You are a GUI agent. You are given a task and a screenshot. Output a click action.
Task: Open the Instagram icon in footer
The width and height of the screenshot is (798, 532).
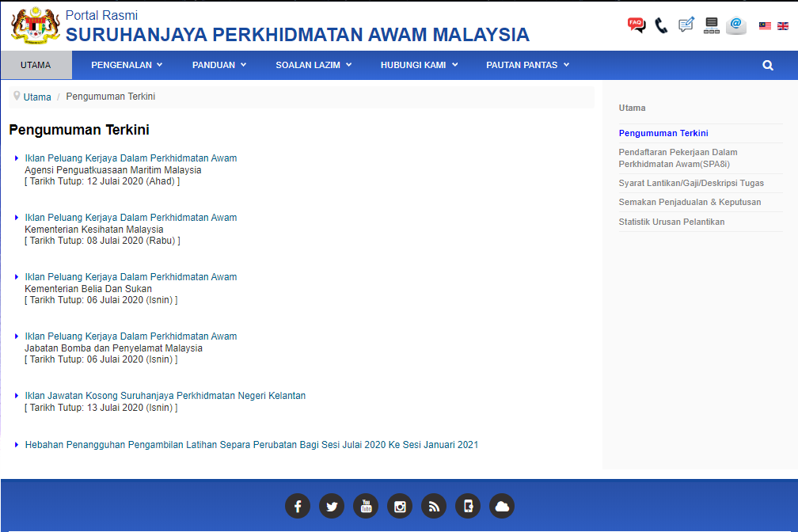click(400, 506)
